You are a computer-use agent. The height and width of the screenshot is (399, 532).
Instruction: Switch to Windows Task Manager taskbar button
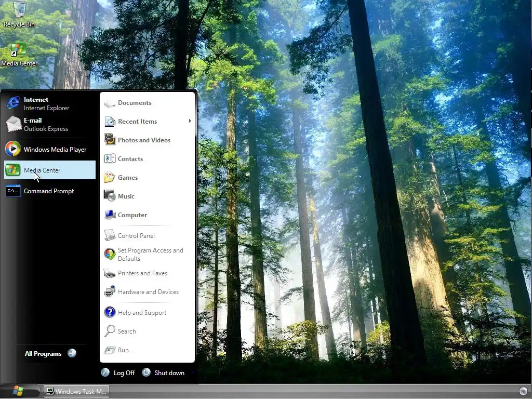click(77, 391)
